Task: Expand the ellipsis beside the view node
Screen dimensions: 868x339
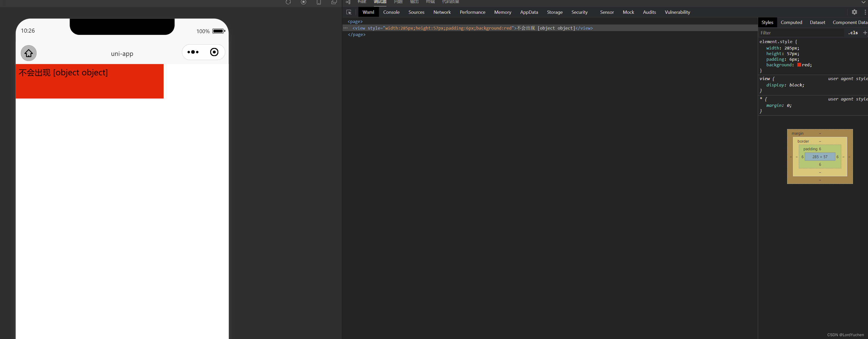Action: (x=345, y=28)
